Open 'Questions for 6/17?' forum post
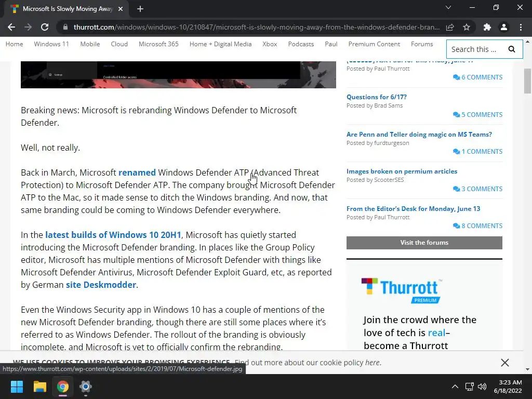The width and height of the screenshot is (532, 399). (377, 97)
